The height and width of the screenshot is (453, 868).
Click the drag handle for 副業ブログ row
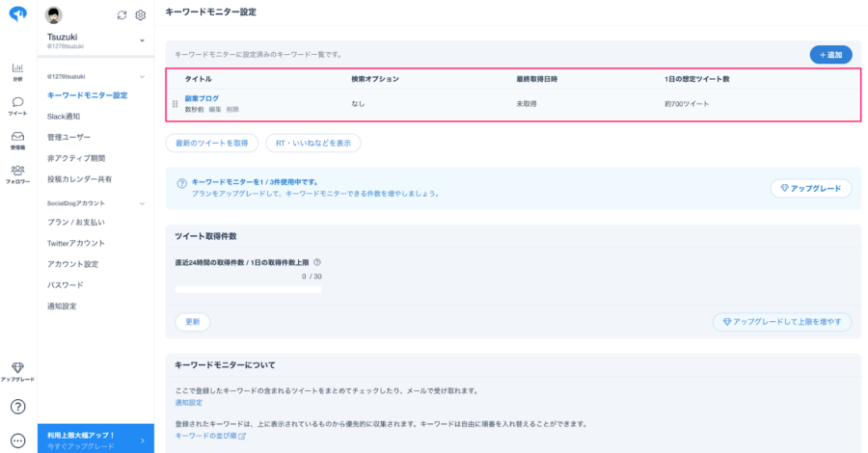coord(175,104)
